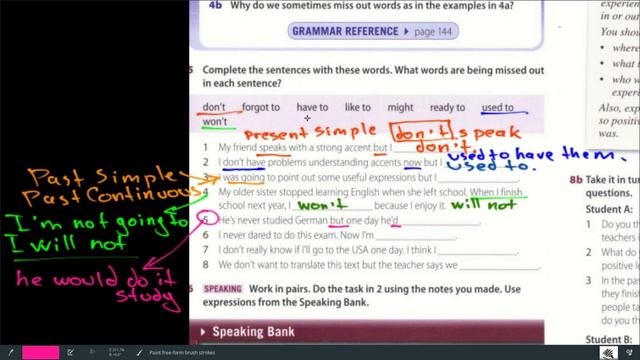Click the Speaking Bank heading
This screenshot has width=640, height=360.
pyautogui.click(x=253, y=332)
